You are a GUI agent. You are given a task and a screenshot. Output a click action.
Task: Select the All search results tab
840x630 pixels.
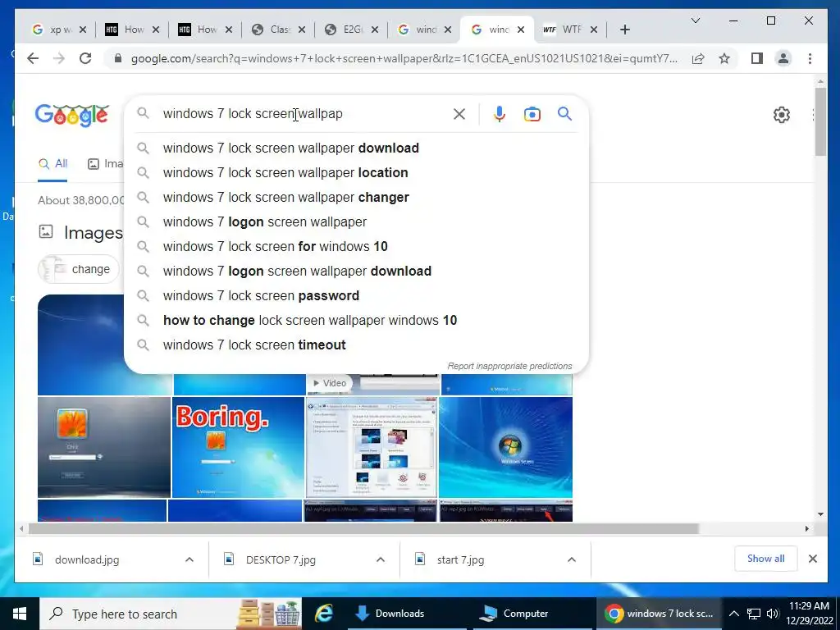click(53, 163)
